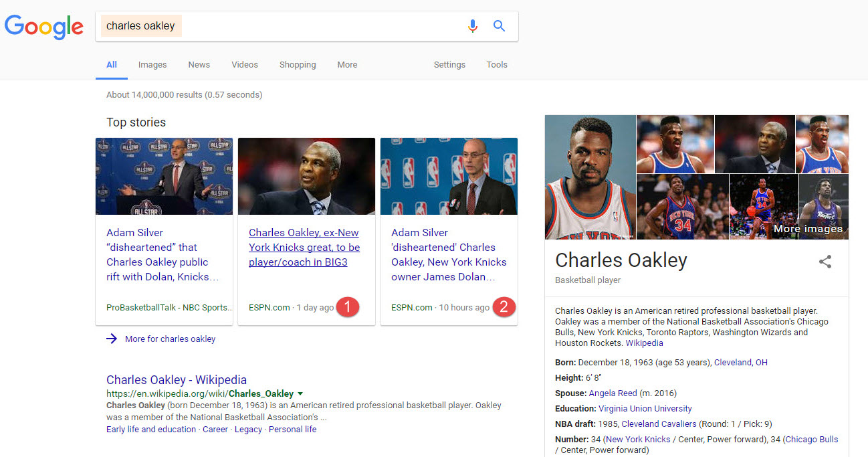Open Wikipedia link in knowledge panel description
This screenshot has height=457, width=868.
(x=644, y=343)
